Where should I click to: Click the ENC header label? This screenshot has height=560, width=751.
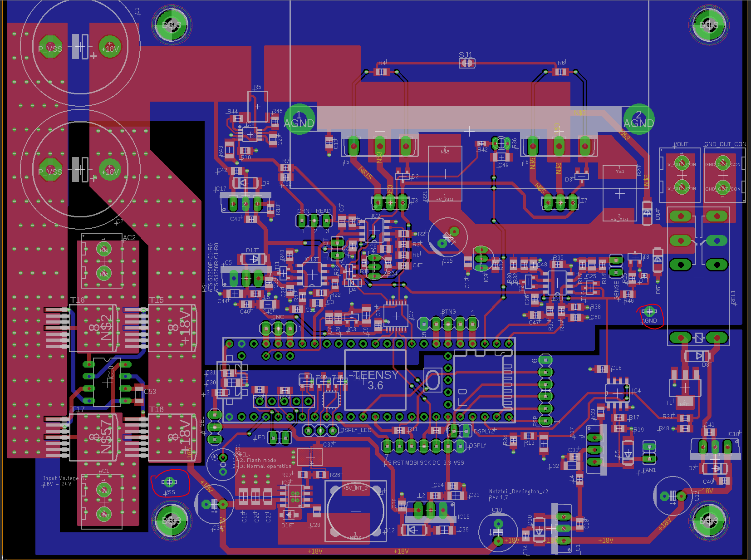[x=278, y=317]
